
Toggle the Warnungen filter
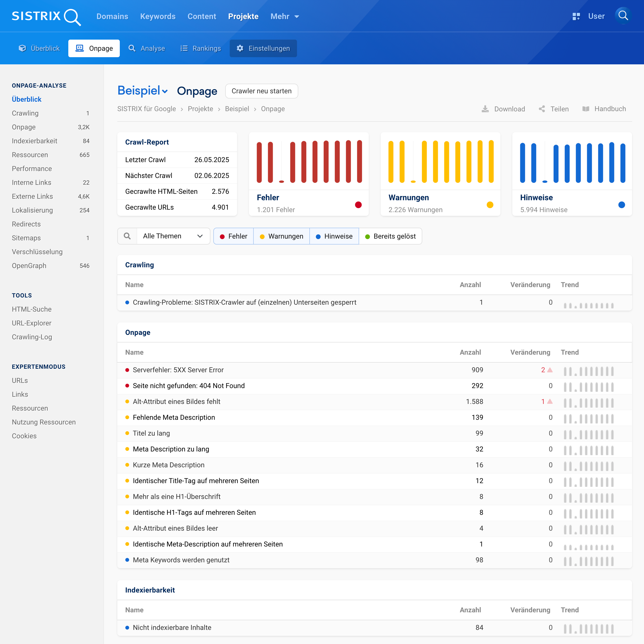[281, 236]
